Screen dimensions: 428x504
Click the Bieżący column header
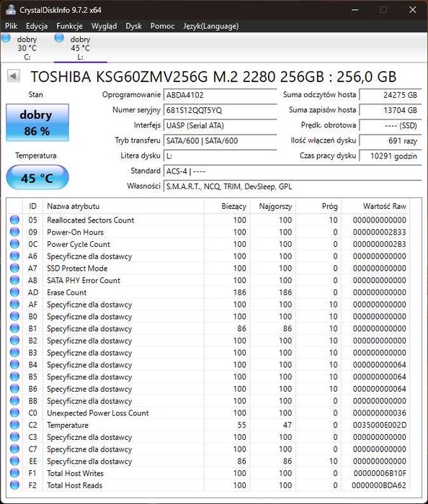tap(227, 207)
